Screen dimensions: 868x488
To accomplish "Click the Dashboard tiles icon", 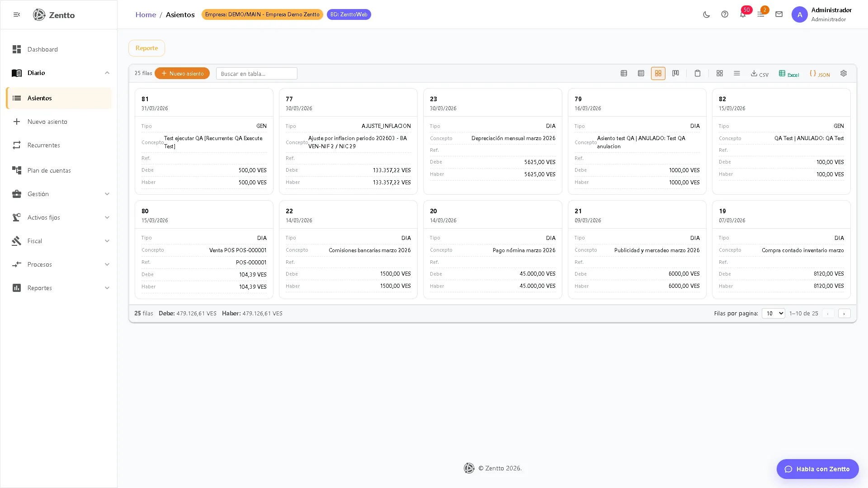I will pyautogui.click(x=17, y=49).
